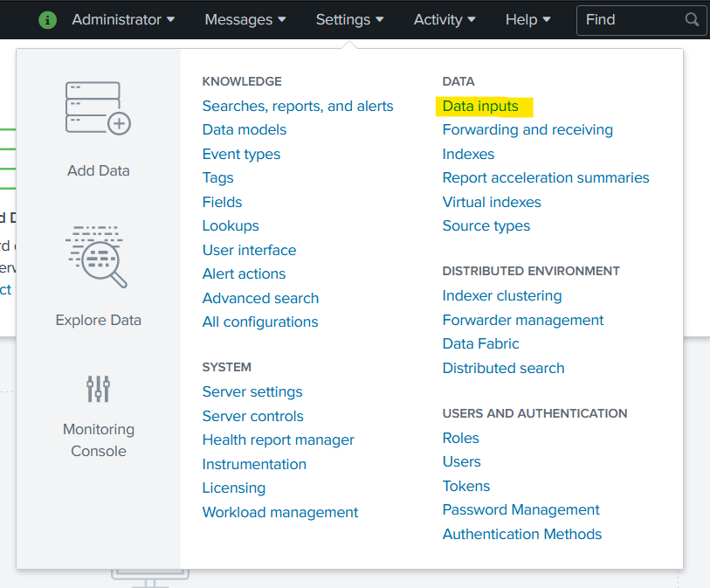Open the Add Data icon
Viewport: 710px width, 588px height.
(99, 108)
